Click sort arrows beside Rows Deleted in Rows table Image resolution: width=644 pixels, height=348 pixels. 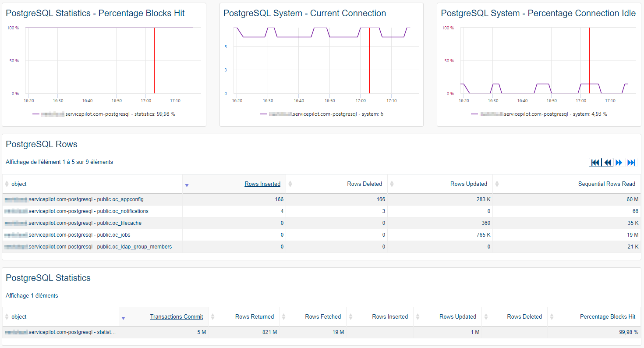(x=290, y=184)
